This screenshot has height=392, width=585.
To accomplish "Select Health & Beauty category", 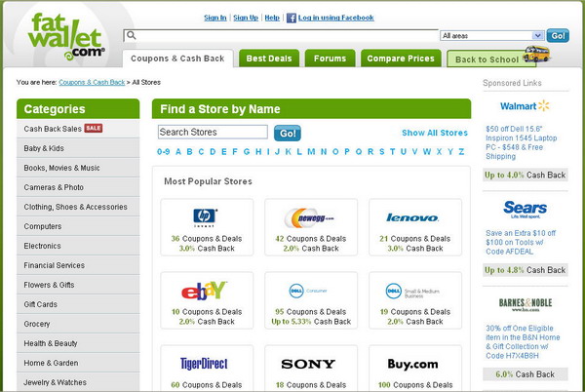I will coord(78,343).
